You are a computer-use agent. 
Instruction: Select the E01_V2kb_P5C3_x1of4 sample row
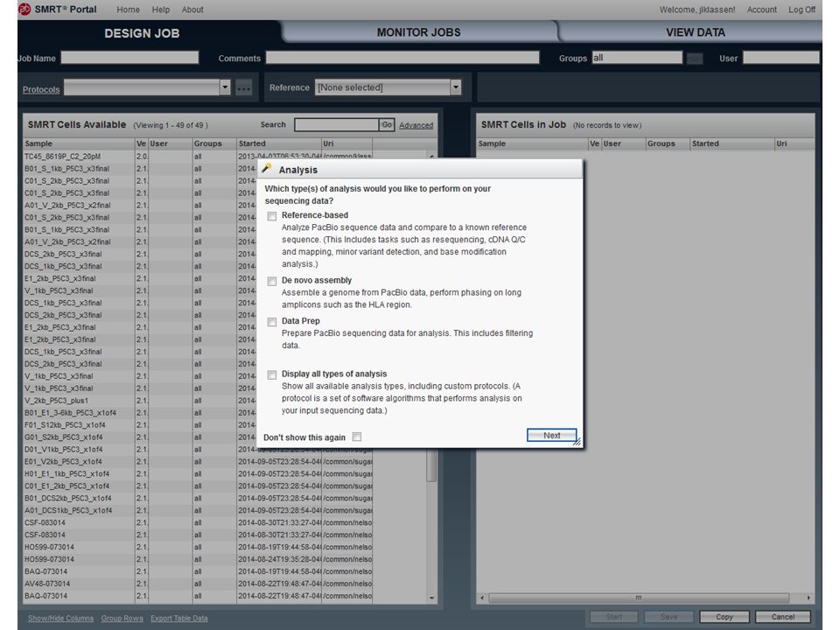pyautogui.click(x=199, y=462)
